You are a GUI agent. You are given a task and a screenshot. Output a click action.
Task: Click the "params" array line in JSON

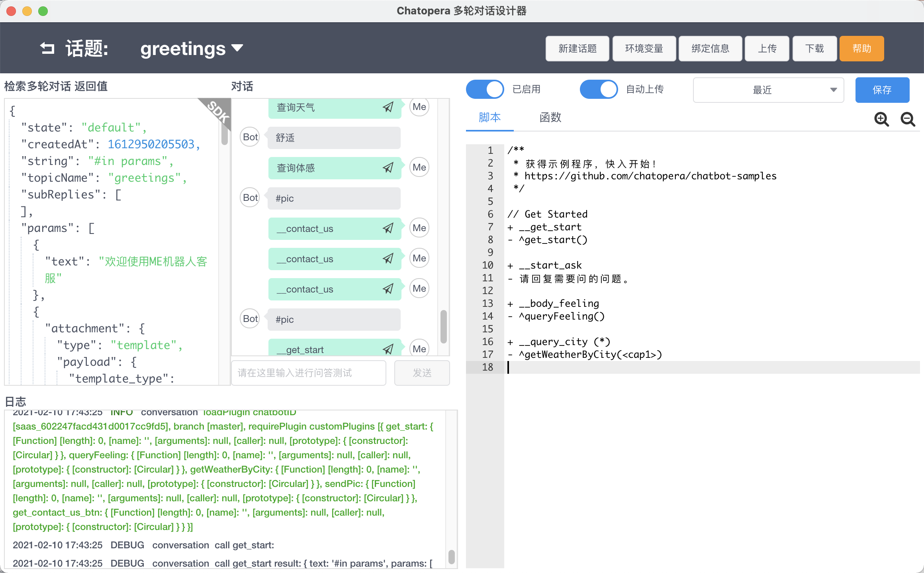(58, 228)
